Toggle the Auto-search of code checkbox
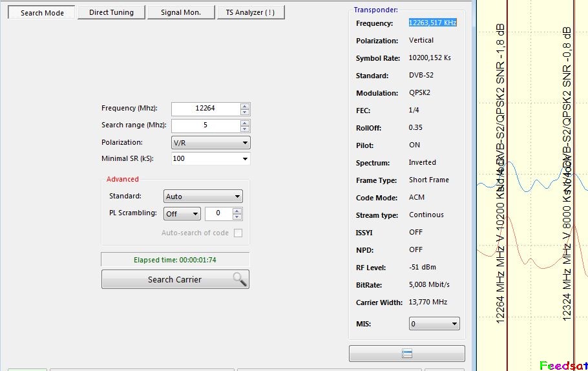 coord(238,233)
